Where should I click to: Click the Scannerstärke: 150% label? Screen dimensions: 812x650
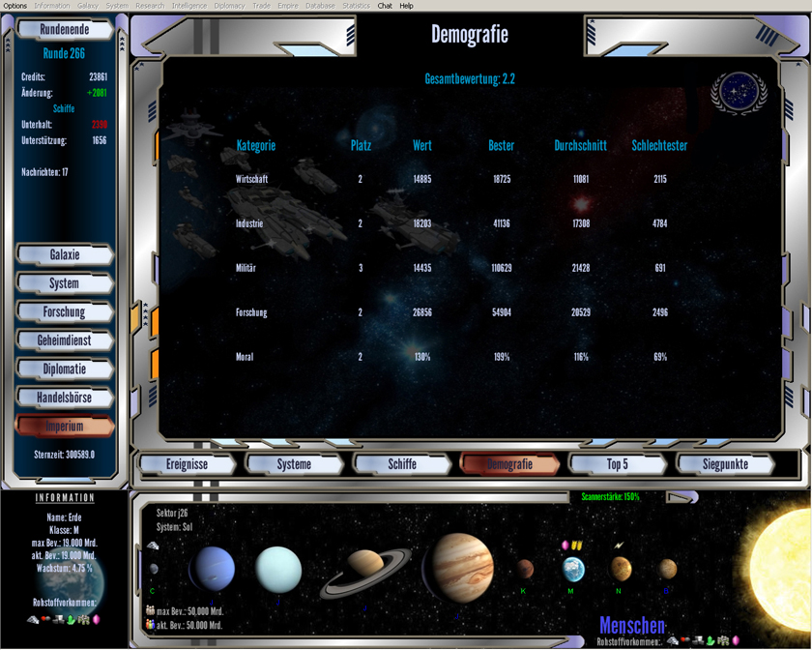pos(610,496)
